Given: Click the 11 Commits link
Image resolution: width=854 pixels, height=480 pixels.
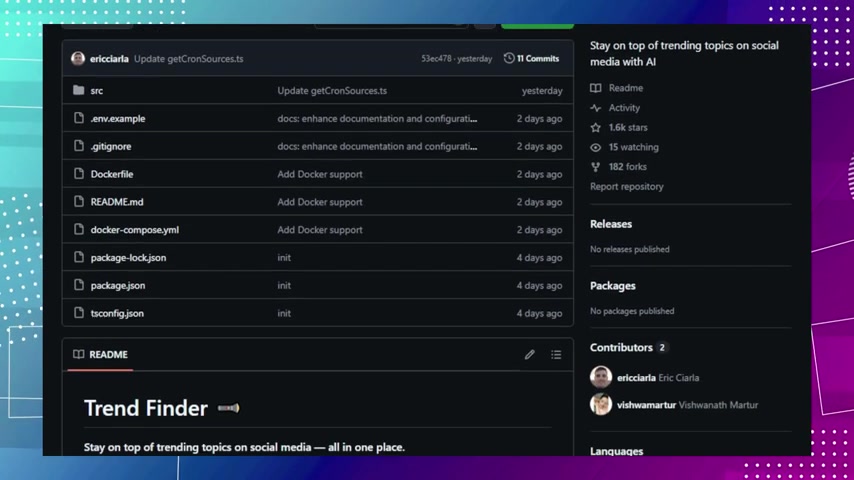Looking at the screenshot, I should point(537,59).
